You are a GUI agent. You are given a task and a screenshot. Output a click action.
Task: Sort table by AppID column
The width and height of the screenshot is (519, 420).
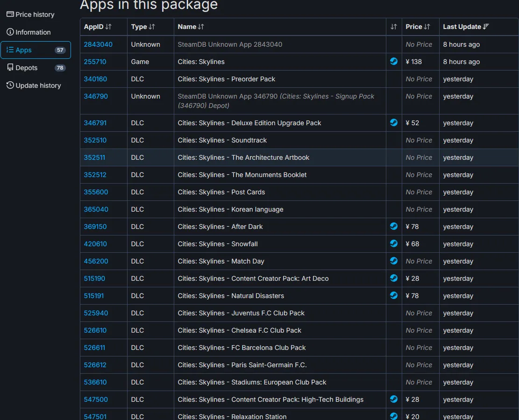point(104,27)
